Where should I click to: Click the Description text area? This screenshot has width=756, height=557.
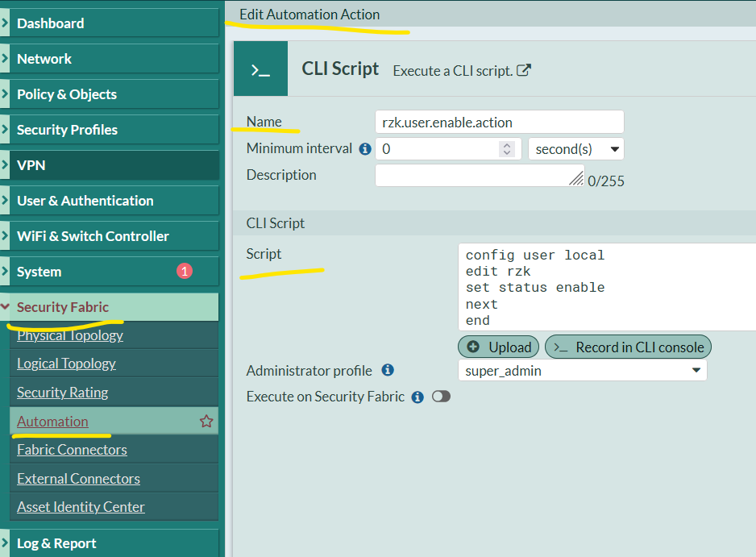[480, 176]
